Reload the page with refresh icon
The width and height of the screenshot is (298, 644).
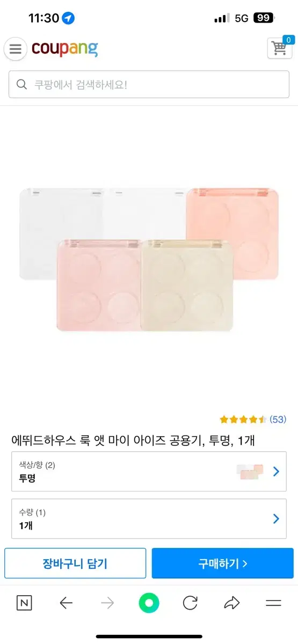(x=190, y=603)
